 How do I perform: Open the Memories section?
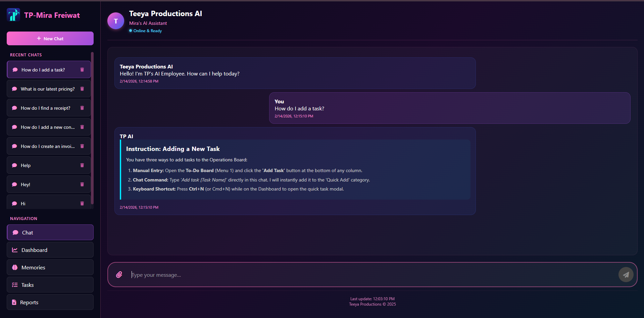click(33, 267)
